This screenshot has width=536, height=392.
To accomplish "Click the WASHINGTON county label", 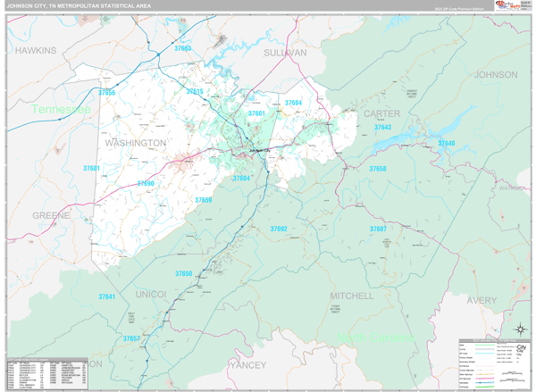I will [x=136, y=143].
